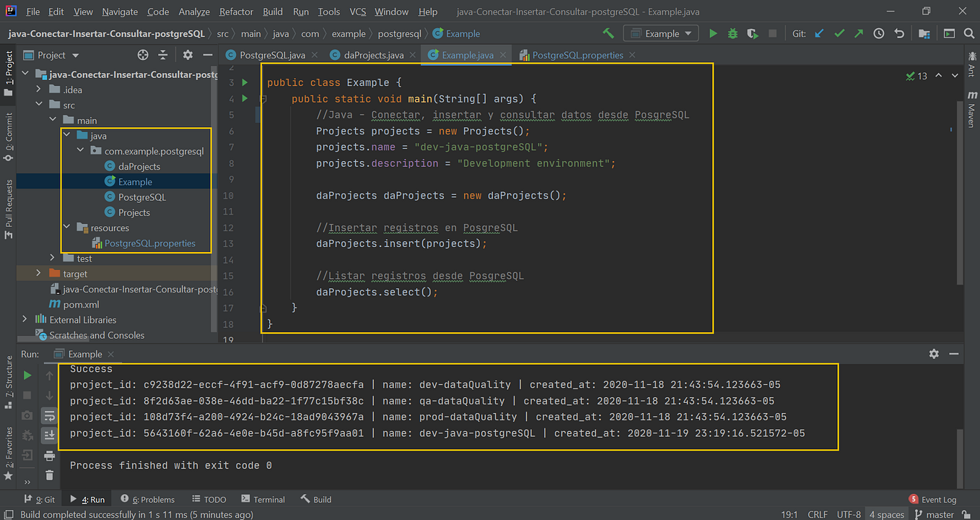980x520 pixels.
Task: Expand the test folder
Action: pyautogui.click(x=52, y=258)
